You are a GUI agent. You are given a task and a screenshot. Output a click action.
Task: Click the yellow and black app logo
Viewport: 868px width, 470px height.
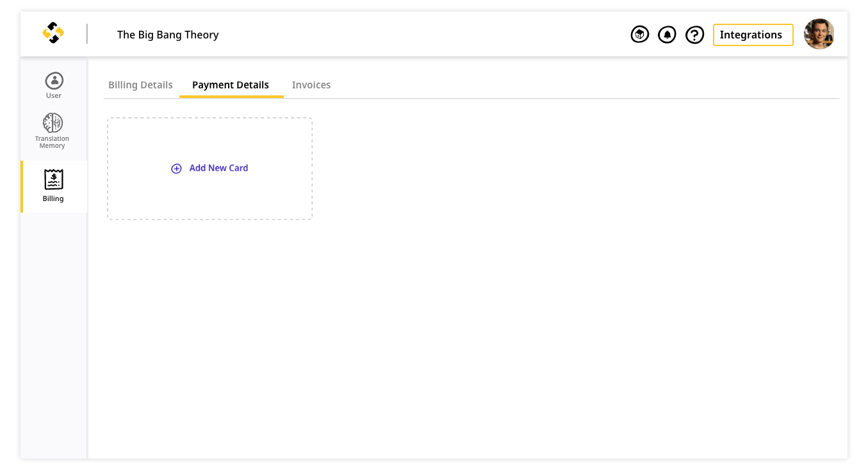pyautogui.click(x=53, y=33)
